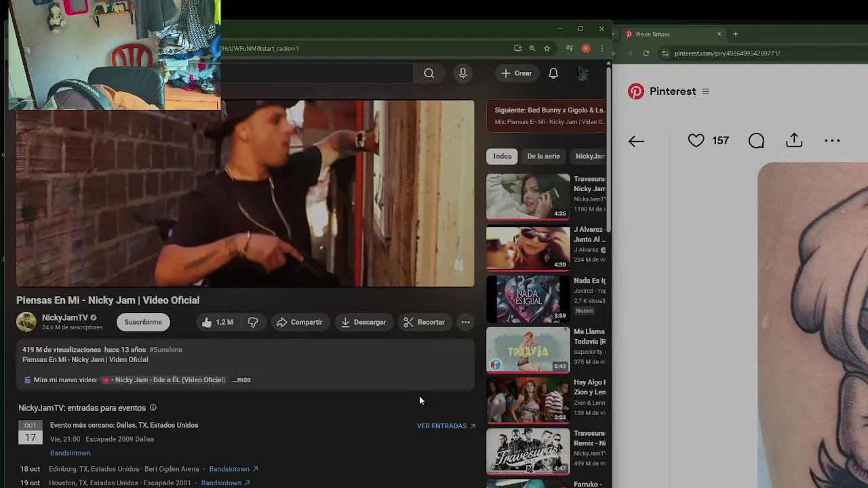This screenshot has height=488, width=868.
Task: Click the Compartir share button
Action: 299,323
